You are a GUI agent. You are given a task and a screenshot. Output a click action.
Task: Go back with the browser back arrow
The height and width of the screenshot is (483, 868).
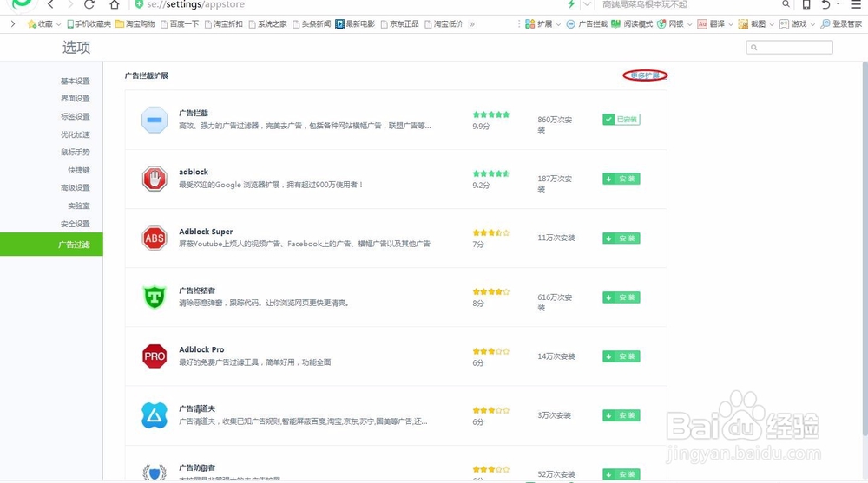coord(50,4)
